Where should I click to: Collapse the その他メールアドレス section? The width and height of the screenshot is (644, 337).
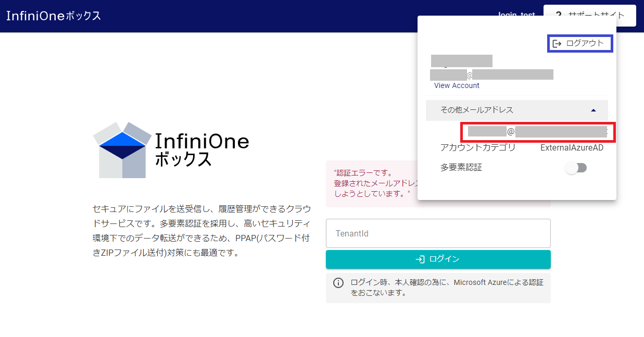(x=516, y=110)
